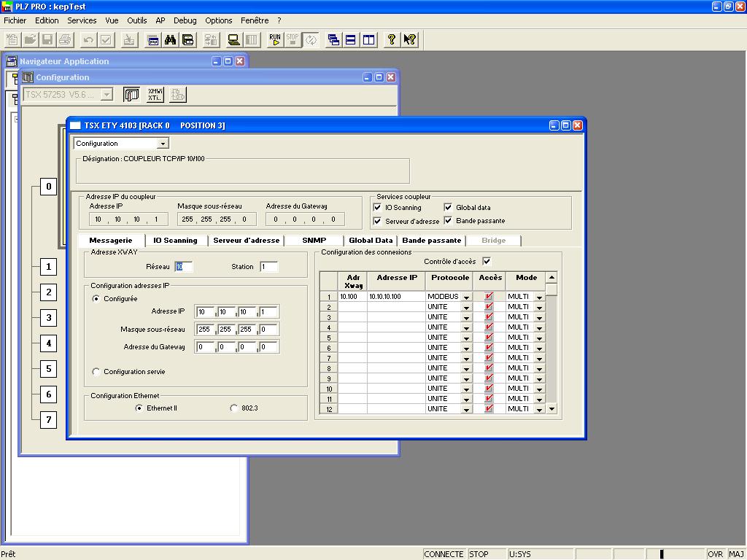
Task: Click the binoculars search icon
Action: [x=170, y=39]
